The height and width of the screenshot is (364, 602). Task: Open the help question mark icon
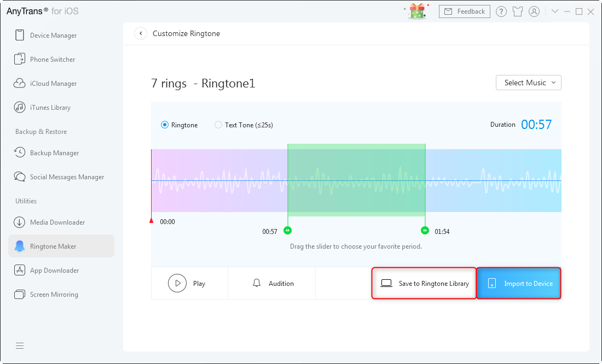tap(501, 11)
